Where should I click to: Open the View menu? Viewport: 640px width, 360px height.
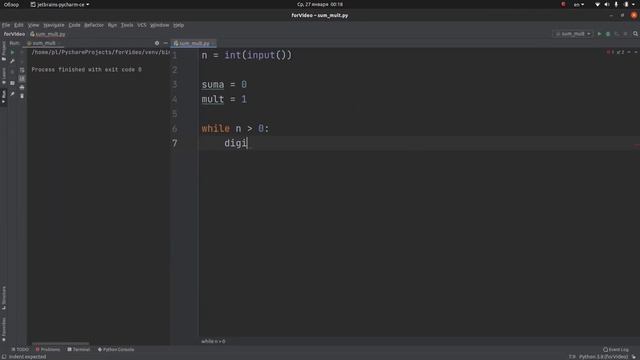coord(33,25)
